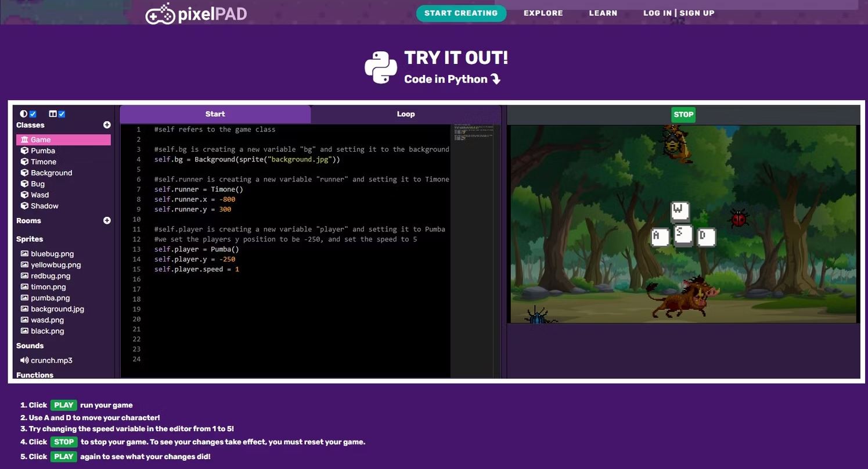Open the LEARN menu item
Image resolution: width=868 pixels, height=469 pixels.
tap(603, 13)
